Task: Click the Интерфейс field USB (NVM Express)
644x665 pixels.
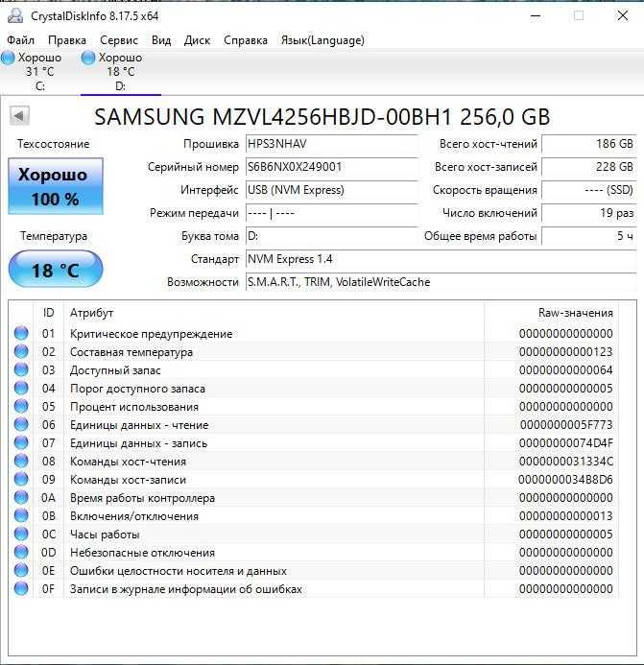Action: point(332,190)
